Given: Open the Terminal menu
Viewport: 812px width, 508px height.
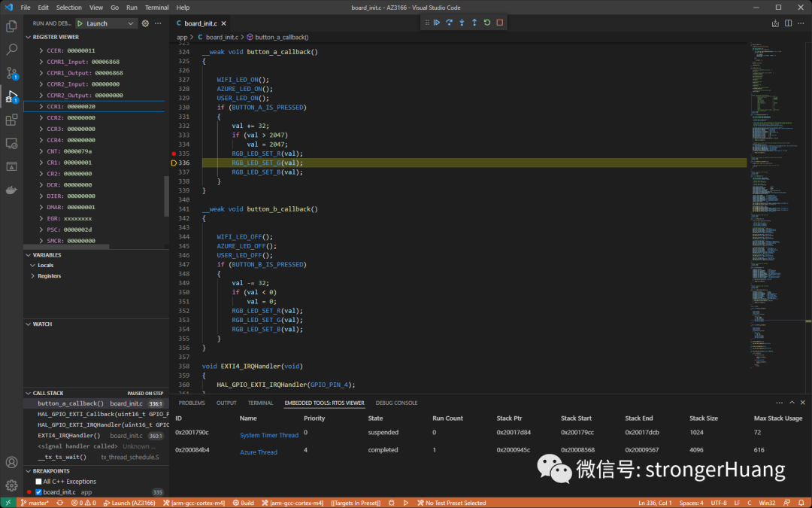Looking at the screenshot, I should click(156, 8).
